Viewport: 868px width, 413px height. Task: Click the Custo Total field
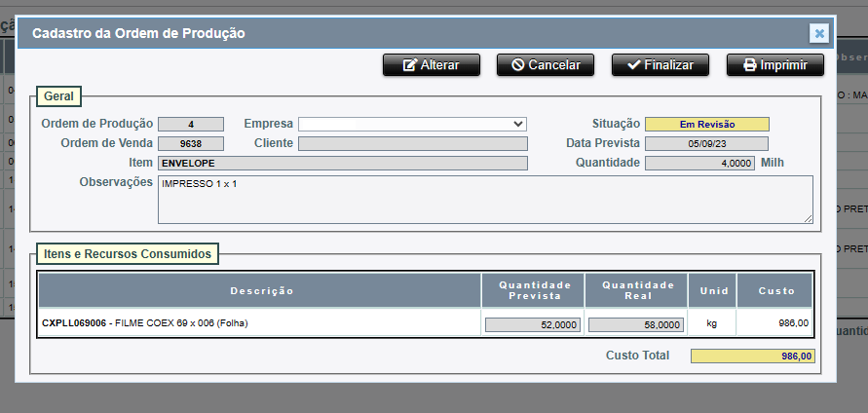tap(753, 357)
